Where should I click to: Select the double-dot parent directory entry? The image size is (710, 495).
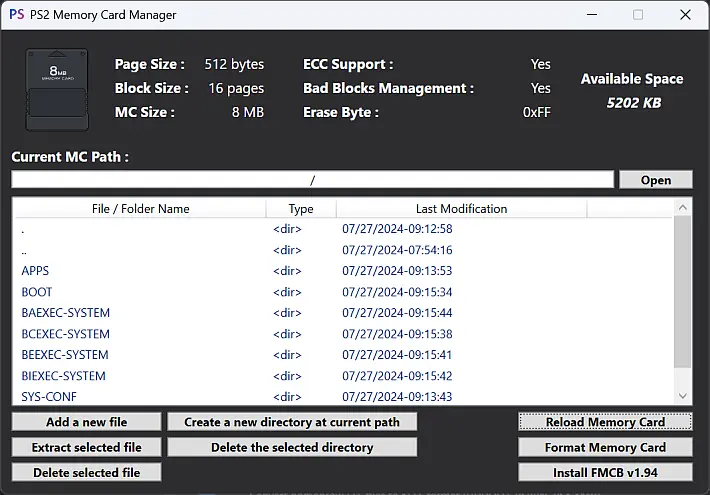[344, 250]
